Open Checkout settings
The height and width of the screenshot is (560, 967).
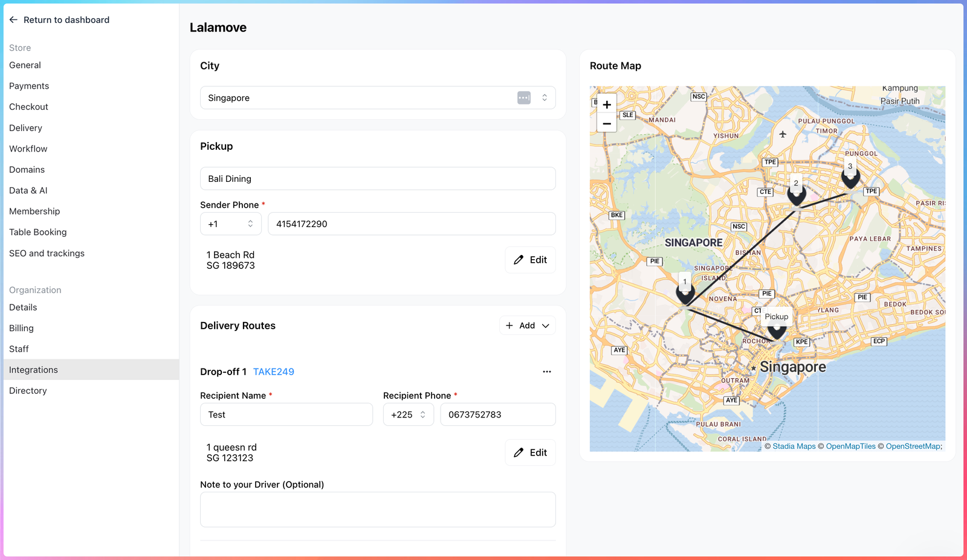[x=28, y=107]
